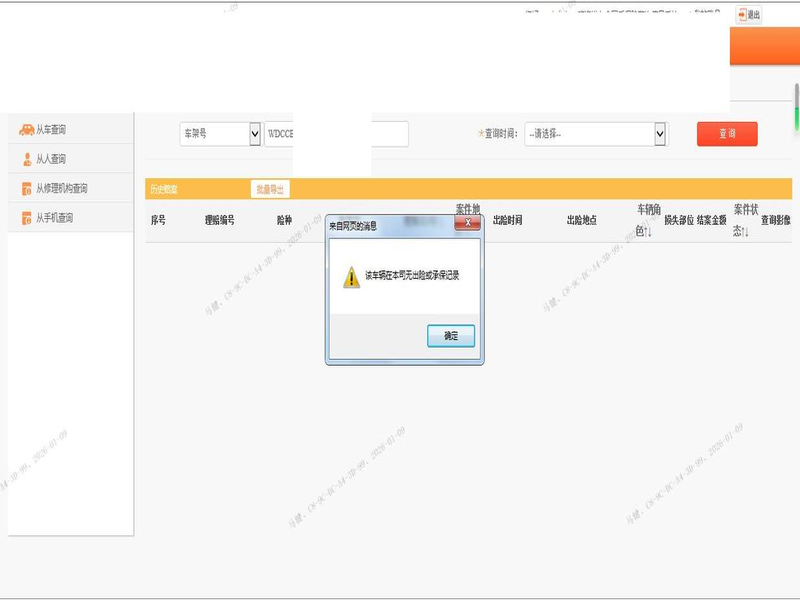Switch to 从手机查询 in the sidebar
Screen dimensions: 800x600
coord(55,218)
